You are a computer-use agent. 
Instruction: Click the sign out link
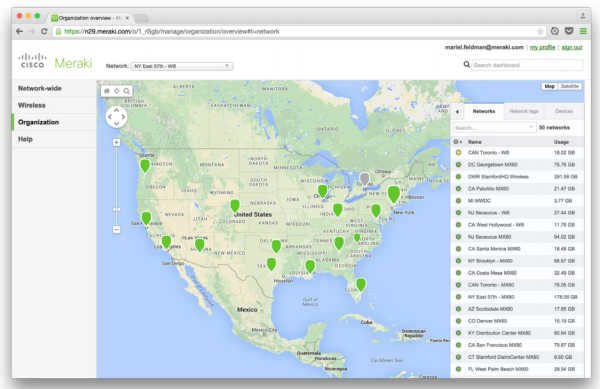click(572, 47)
